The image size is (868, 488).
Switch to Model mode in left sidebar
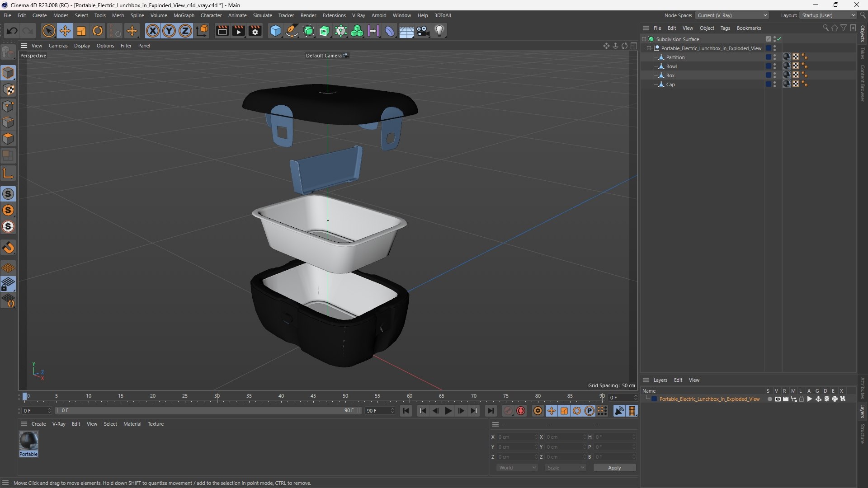pos(8,73)
